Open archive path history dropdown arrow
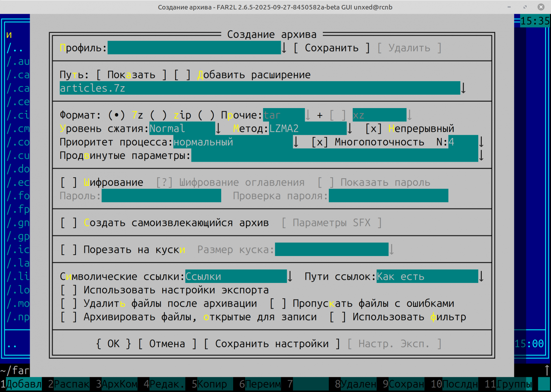Image resolution: width=551 pixels, height=392 pixels. pyautogui.click(x=463, y=88)
